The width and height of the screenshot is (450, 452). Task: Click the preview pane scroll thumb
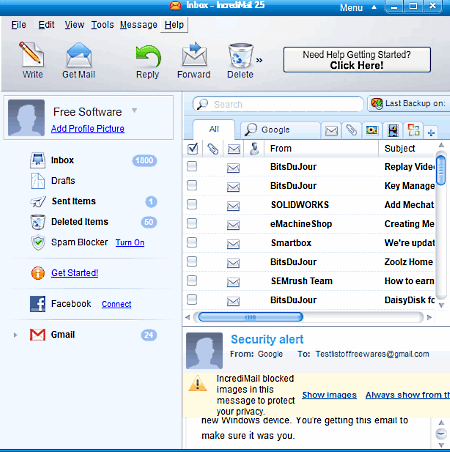point(441,434)
